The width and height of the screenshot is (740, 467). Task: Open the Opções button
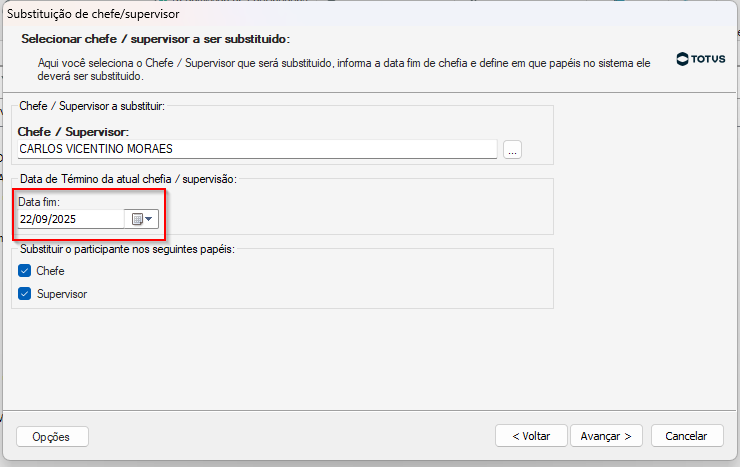[52, 437]
